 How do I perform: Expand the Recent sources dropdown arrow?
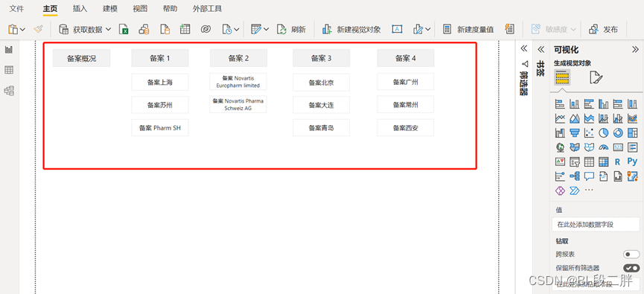click(x=237, y=30)
